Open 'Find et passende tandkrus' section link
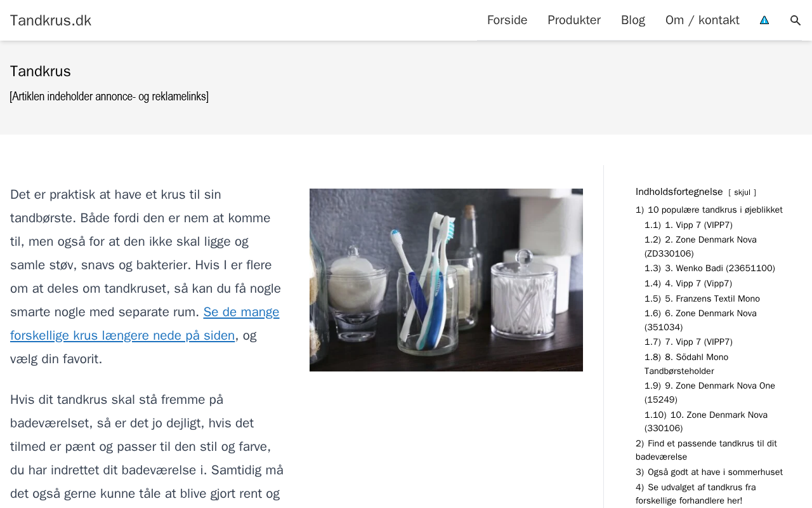Image resolution: width=812 pixels, height=508 pixels. point(706,450)
